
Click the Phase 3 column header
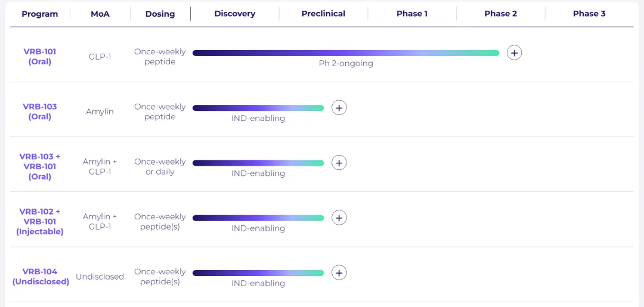pyautogui.click(x=589, y=14)
